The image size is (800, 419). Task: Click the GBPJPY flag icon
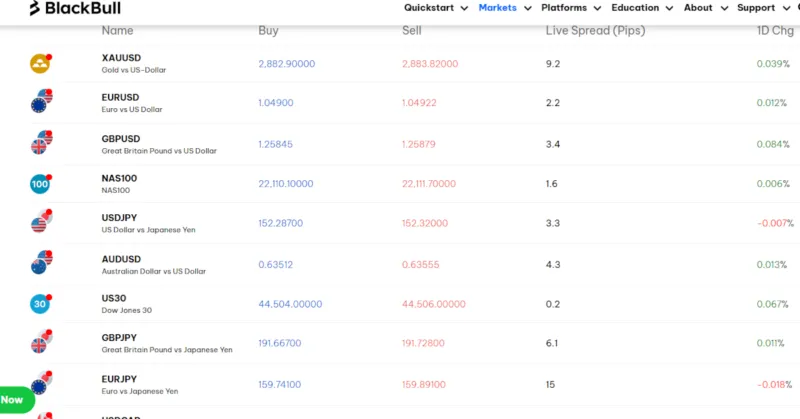click(x=41, y=344)
